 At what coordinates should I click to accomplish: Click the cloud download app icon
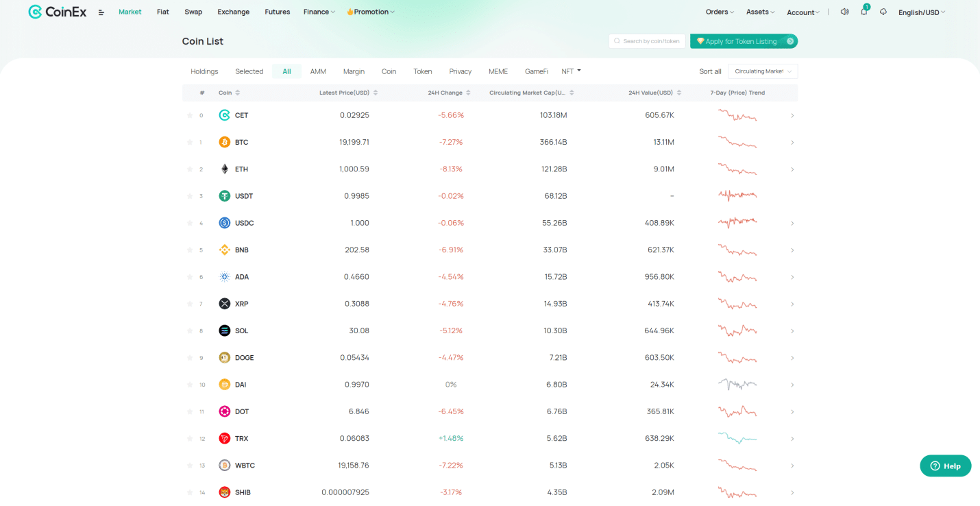coord(883,12)
